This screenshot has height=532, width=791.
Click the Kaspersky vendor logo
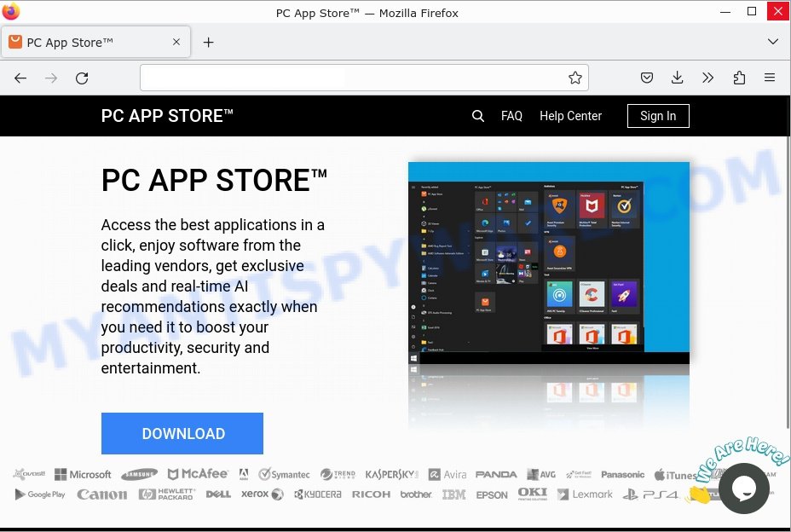click(x=392, y=475)
